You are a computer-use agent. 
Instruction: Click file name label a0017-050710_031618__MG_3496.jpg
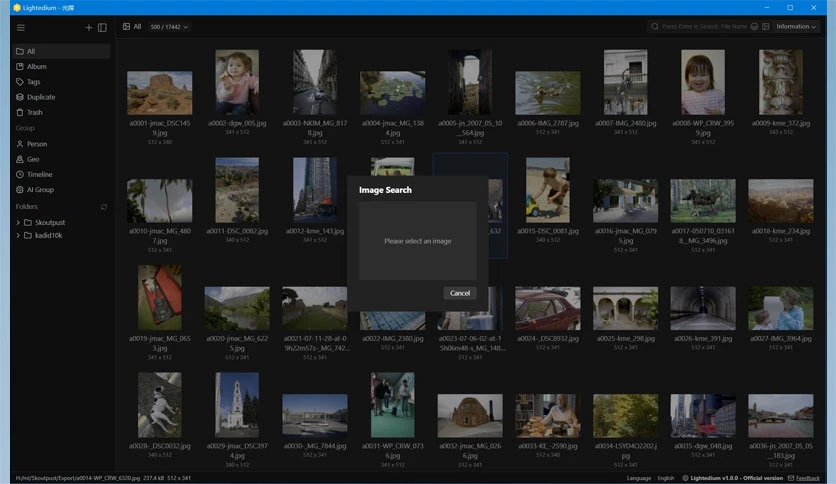tap(703, 236)
